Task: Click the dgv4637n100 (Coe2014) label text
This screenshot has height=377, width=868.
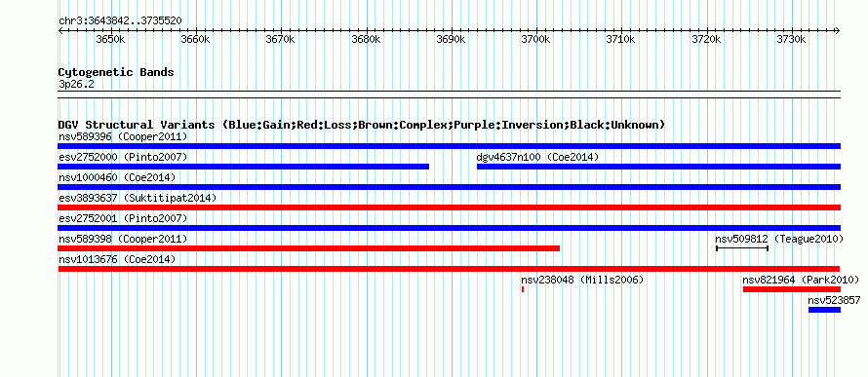Action: (537, 157)
